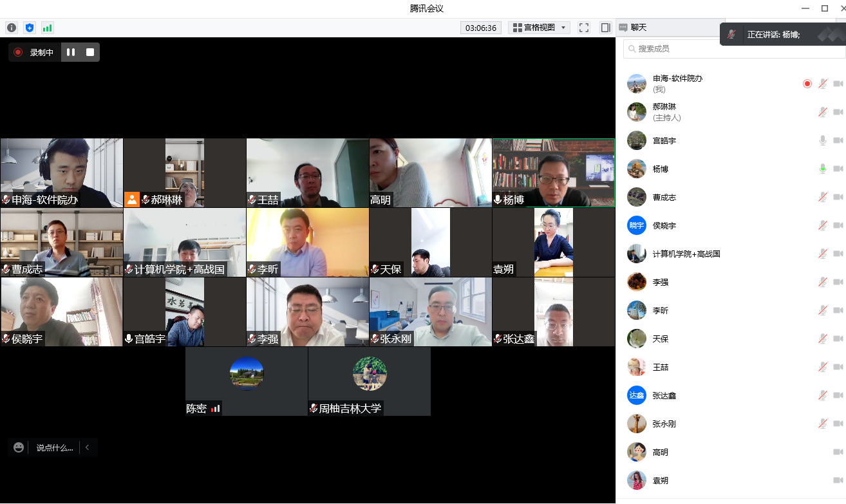
Task: Click the camera icon beside 杨博
Action: tap(838, 169)
